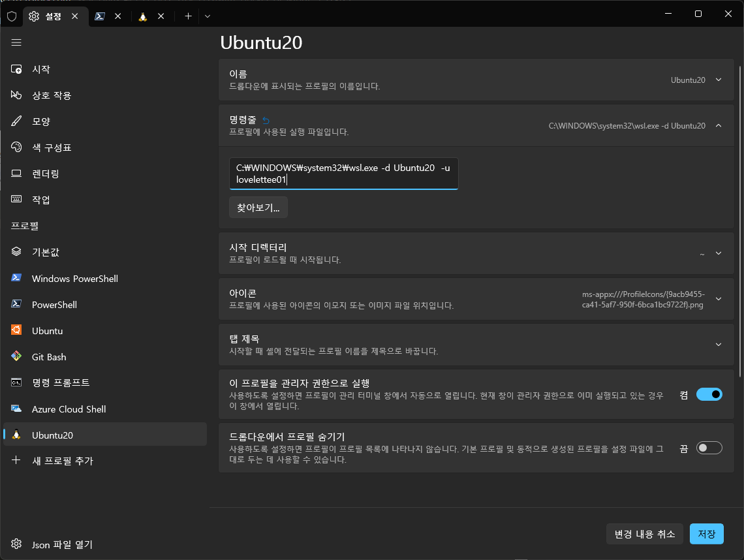
Task: Click the Windows PowerShell profile icon
Action: [x=16, y=277]
